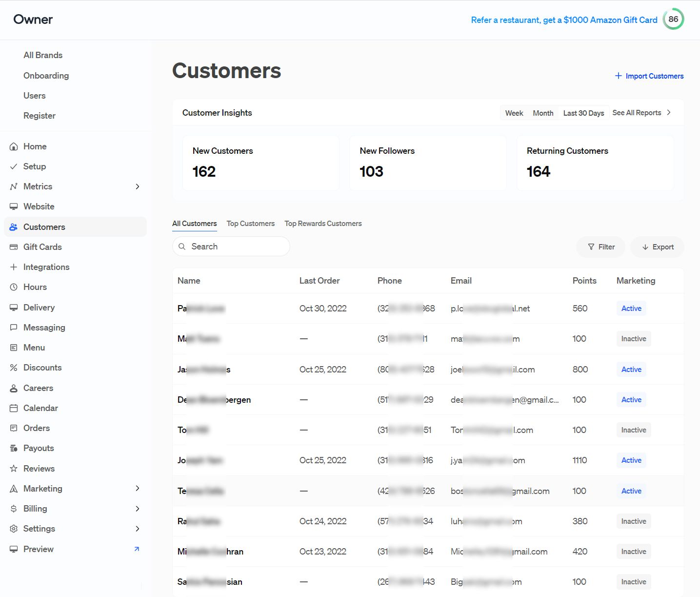Screen dimensions: 700x597
Task: Click the Export button
Action: coord(658,247)
